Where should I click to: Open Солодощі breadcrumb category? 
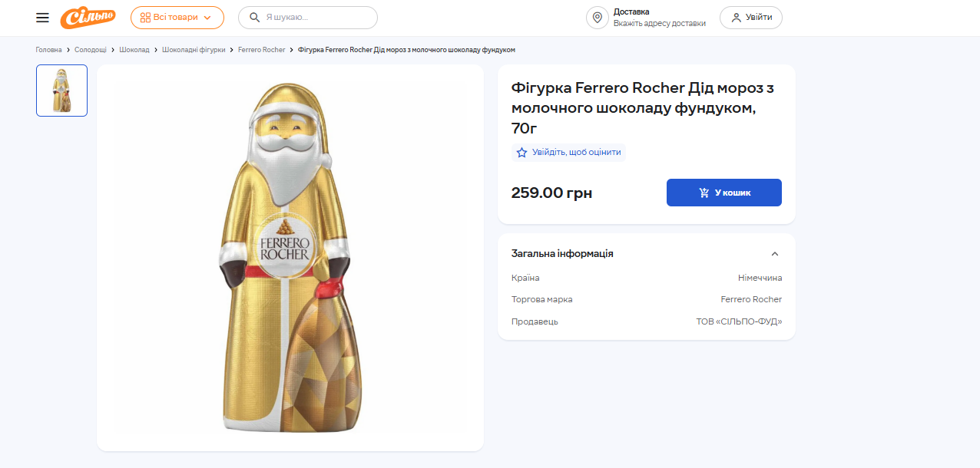(91, 50)
